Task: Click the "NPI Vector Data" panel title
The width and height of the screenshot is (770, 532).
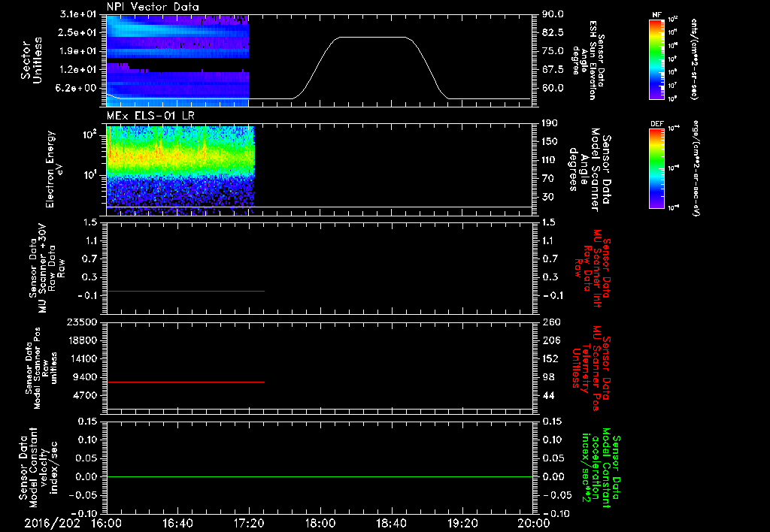Action: click(153, 7)
